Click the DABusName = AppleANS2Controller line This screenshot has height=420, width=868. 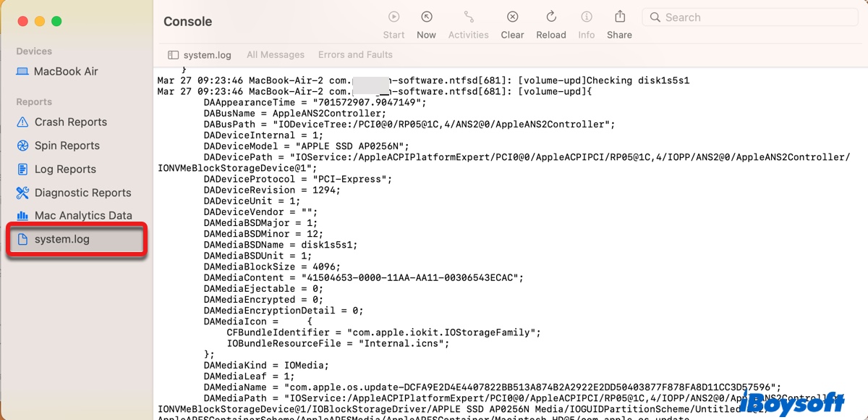tap(295, 114)
